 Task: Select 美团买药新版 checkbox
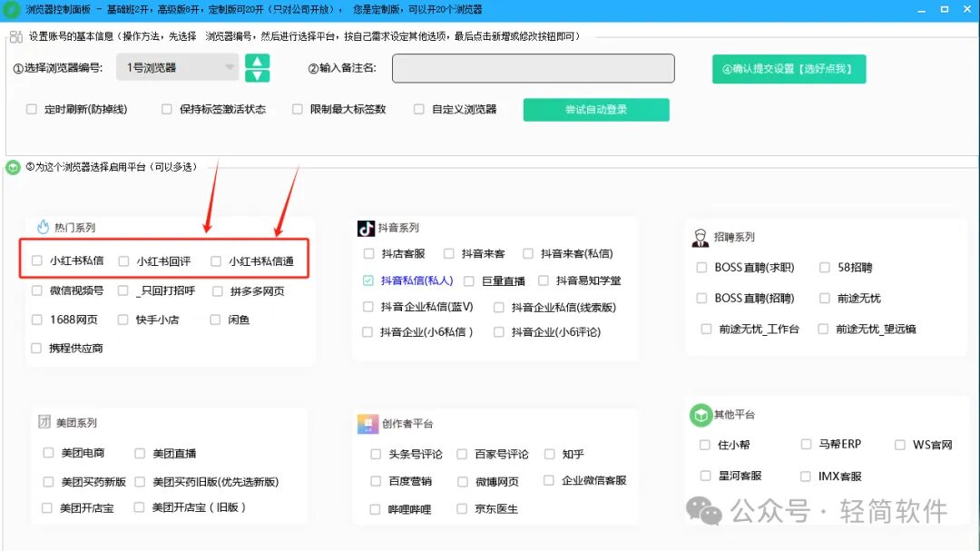pyautogui.click(x=48, y=481)
